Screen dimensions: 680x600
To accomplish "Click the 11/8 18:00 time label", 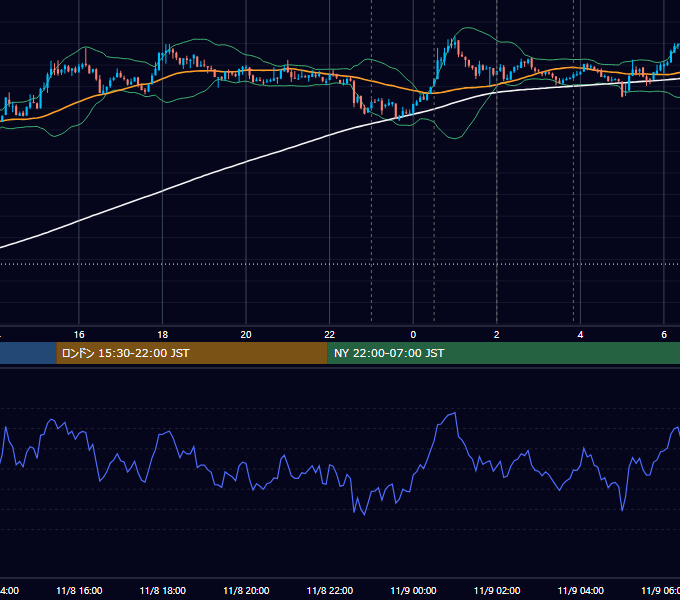I will point(163,590).
